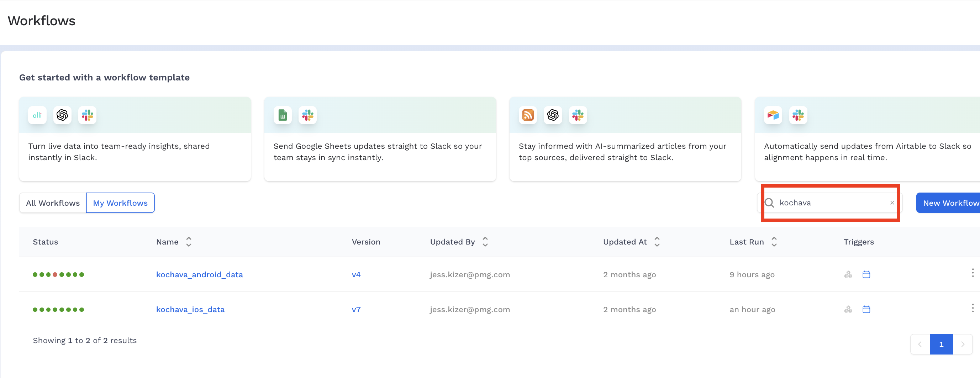
Task: Click the red failed run status dot
Action: point(55,274)
